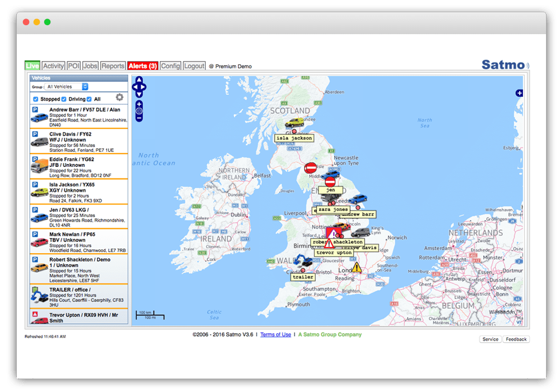560x392 pixels.
Task: Uncheck the Stopped vehicle filter
Action: tap(35, 99)
